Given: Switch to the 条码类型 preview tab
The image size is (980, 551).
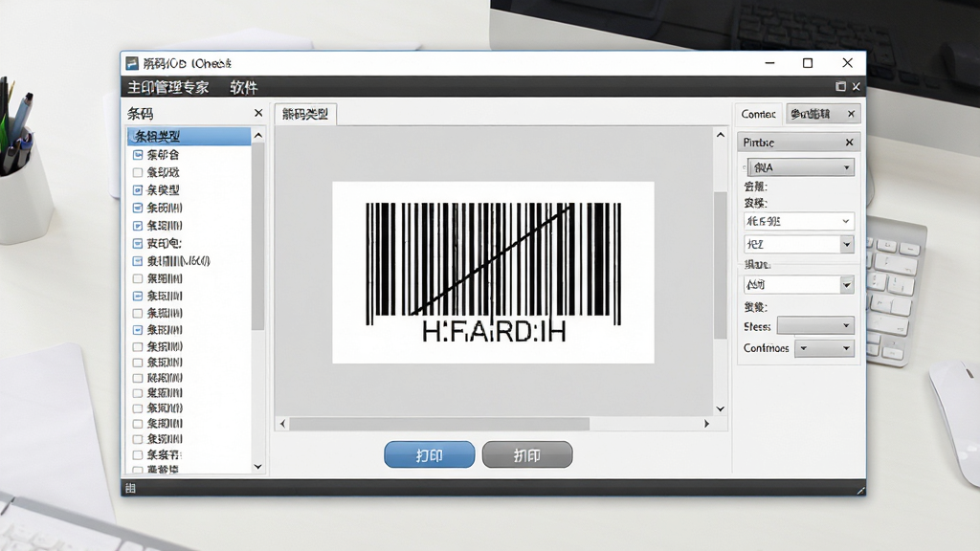Looking at the screenshot, I should point(305,114).
